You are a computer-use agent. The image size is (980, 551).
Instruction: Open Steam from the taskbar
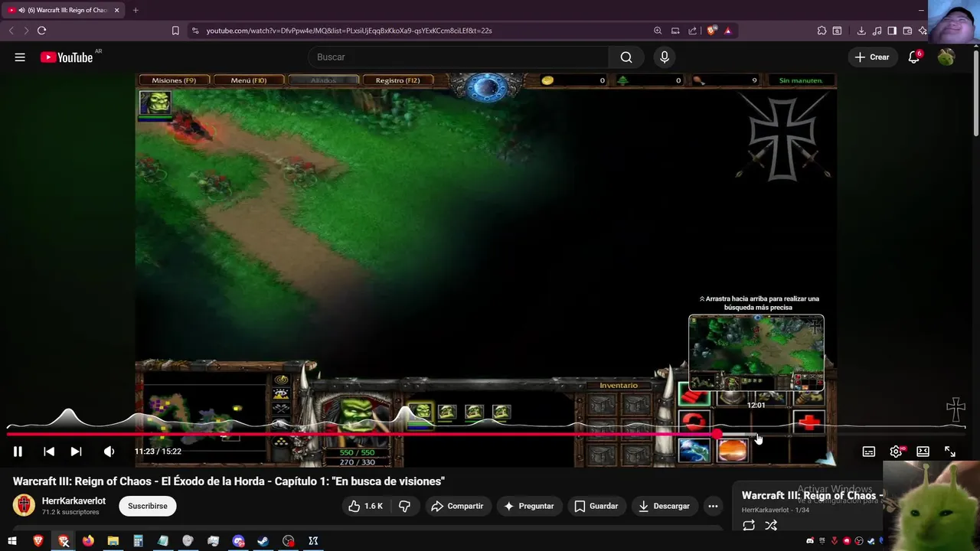coord(263,541)
